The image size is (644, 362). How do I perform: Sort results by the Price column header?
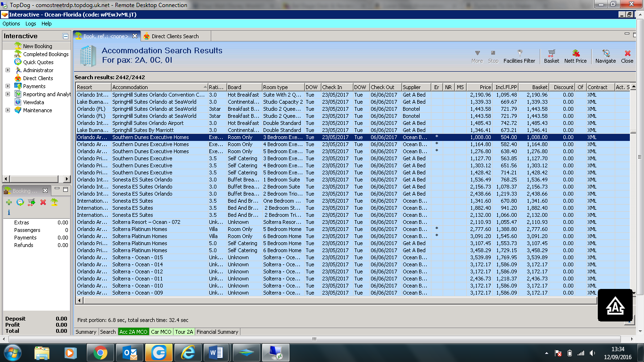479,87
